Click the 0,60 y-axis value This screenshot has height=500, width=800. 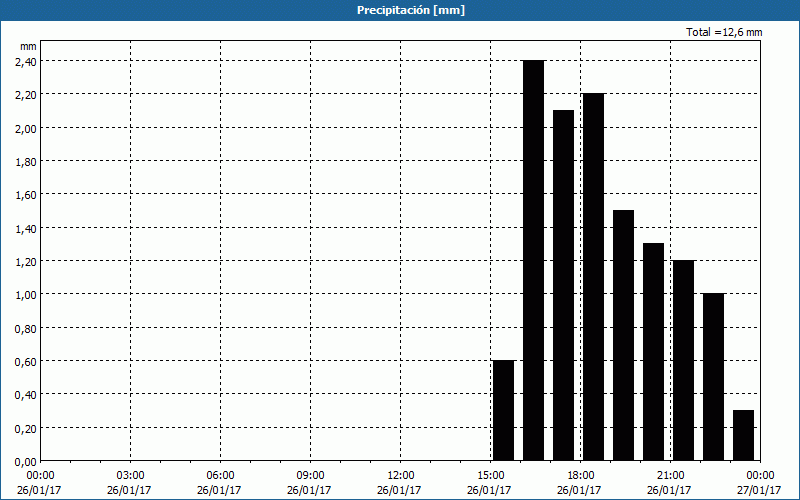coord(26,362)
